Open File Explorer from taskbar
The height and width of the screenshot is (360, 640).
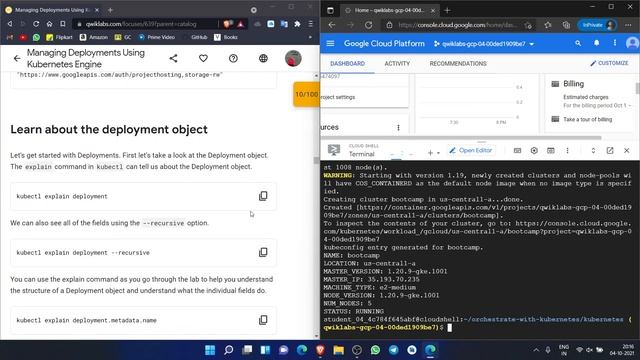(x=338, y=350)
